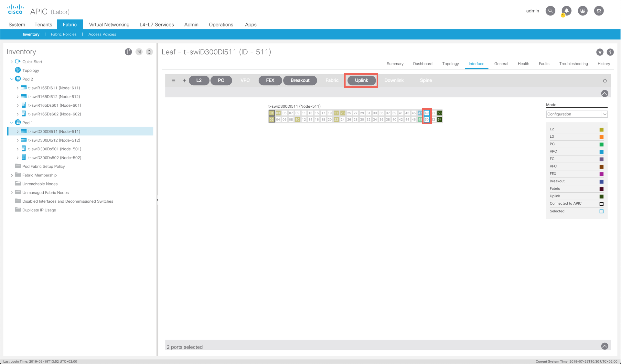Screen dimensions: 621x364
Task: Switch to the Topology tab
Action: (450, 64)
